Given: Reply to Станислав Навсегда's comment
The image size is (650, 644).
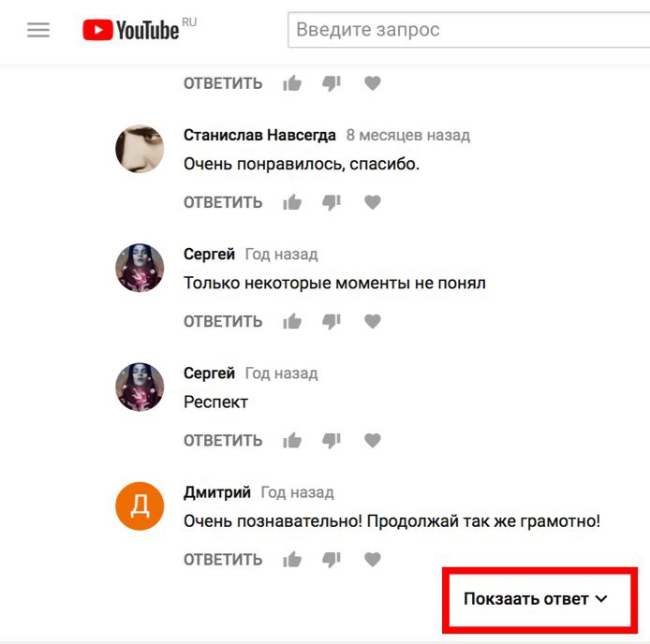Looking at the screenshot, I should point(223,202).
